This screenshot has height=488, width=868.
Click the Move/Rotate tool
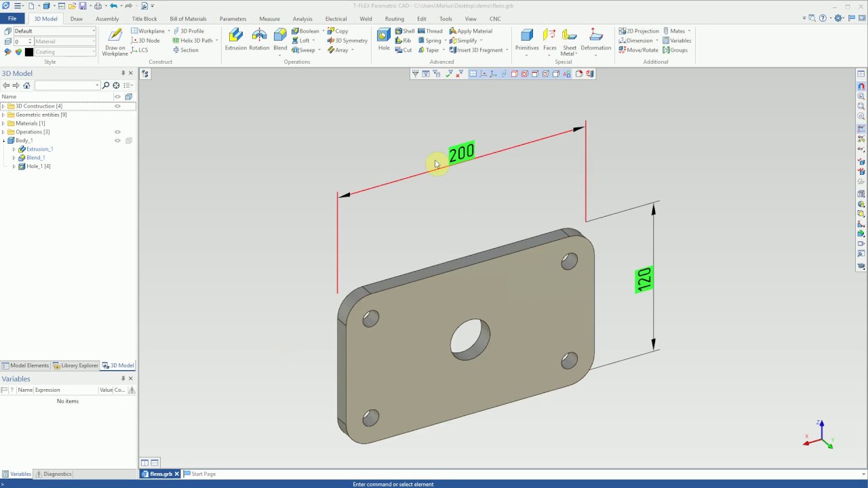(x=639, y=50)
